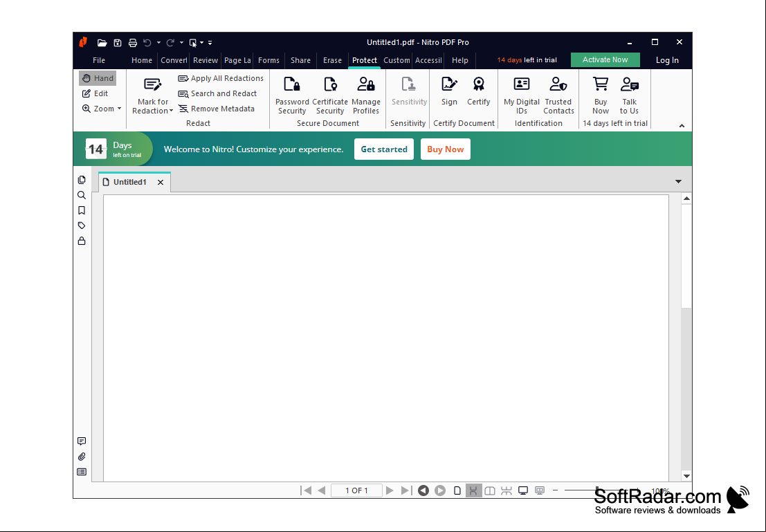766x532 pixels.
Task: Open the Help ribbon tab
Action: coord(459,60)
